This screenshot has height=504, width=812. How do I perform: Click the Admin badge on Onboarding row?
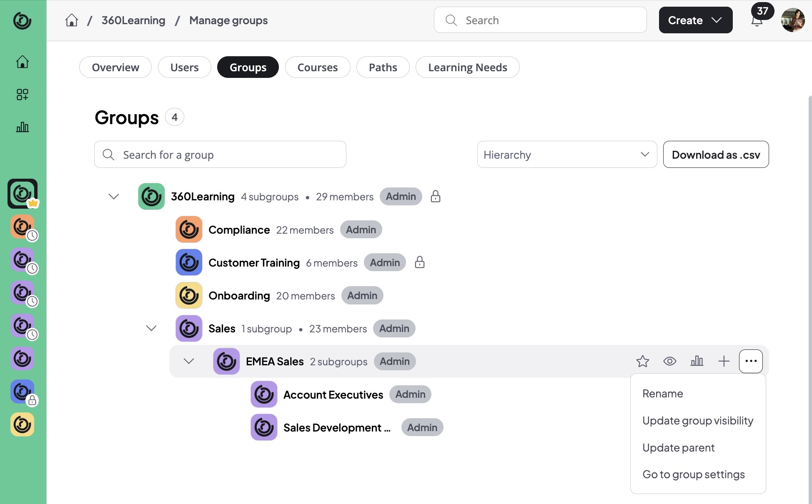tap(362, 295)
